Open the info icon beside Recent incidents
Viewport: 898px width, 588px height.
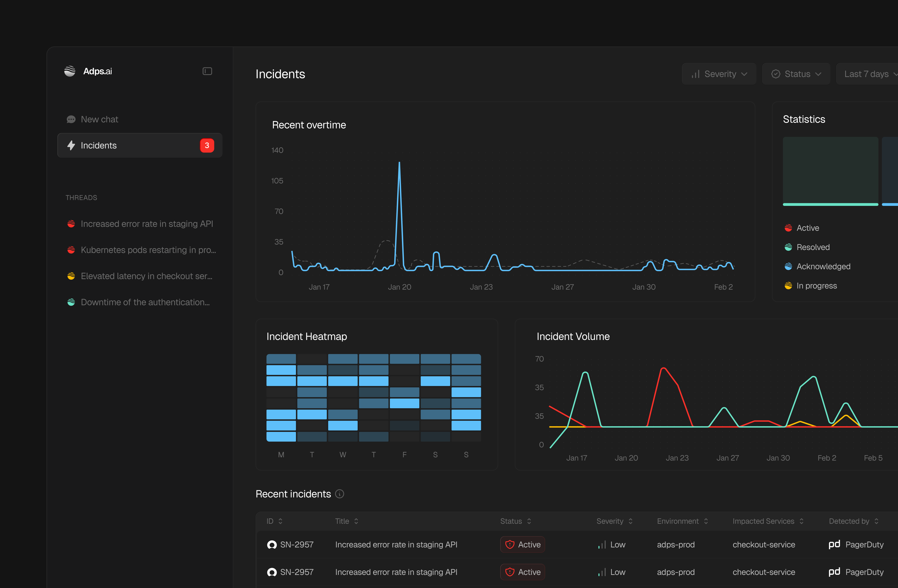(x=340, y=494)
